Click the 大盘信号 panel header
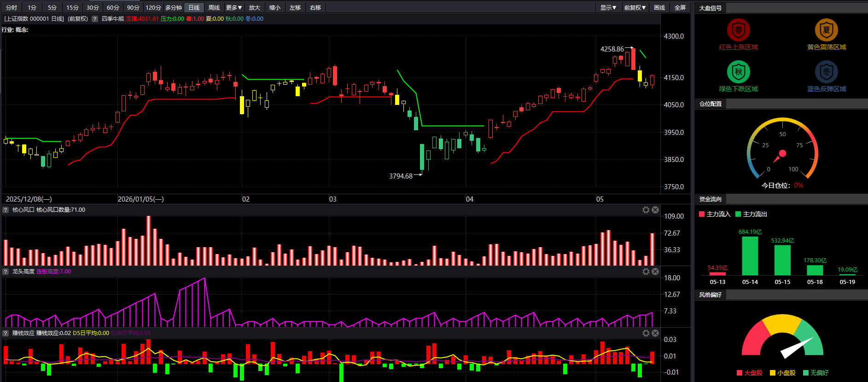Viewport: 868px width, 382px height. (711, 8)
